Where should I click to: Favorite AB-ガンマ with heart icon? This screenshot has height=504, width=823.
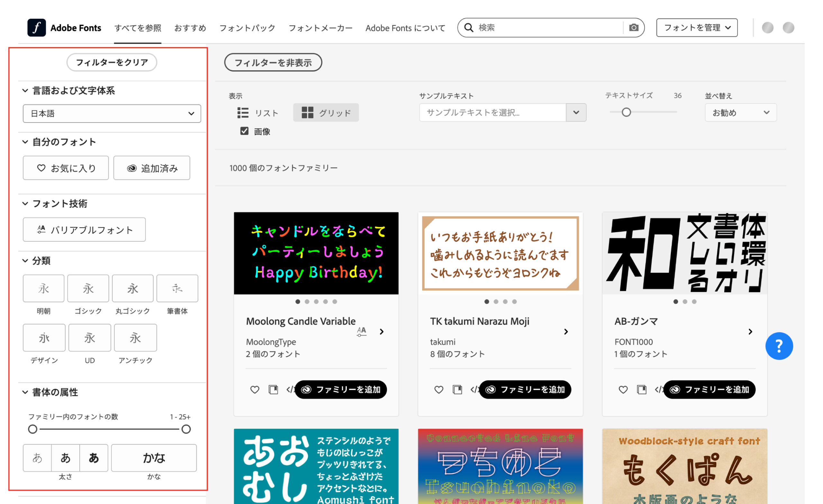[x=623, y=390]
